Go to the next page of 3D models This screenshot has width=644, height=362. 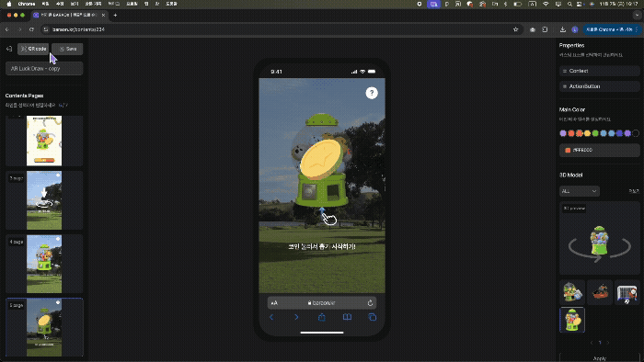(x=608, y=343)
